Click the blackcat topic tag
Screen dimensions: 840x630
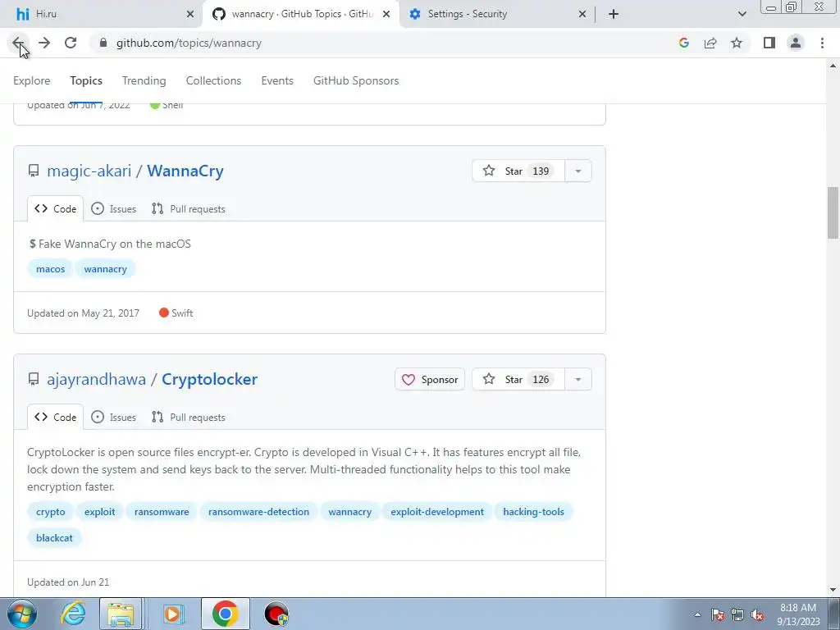pyautogui.click(x=54, y=538)
